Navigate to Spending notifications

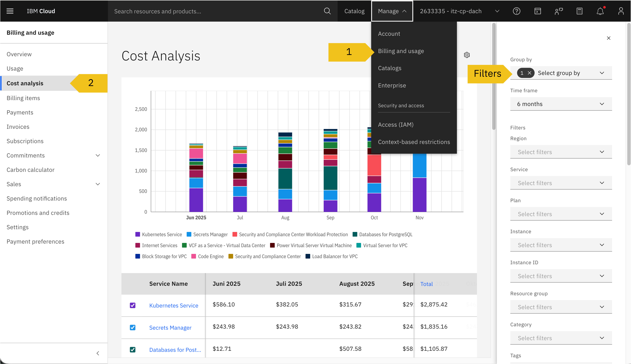click(37, 198)
